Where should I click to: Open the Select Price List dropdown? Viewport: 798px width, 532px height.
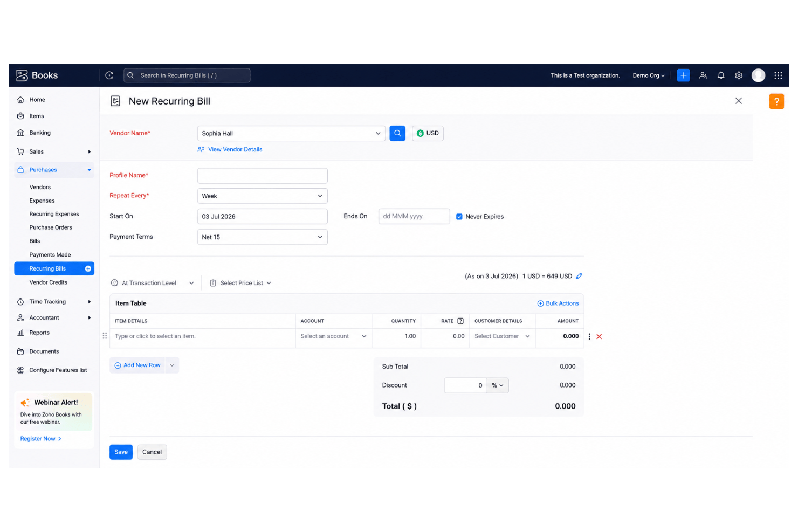tap(240, 283)
